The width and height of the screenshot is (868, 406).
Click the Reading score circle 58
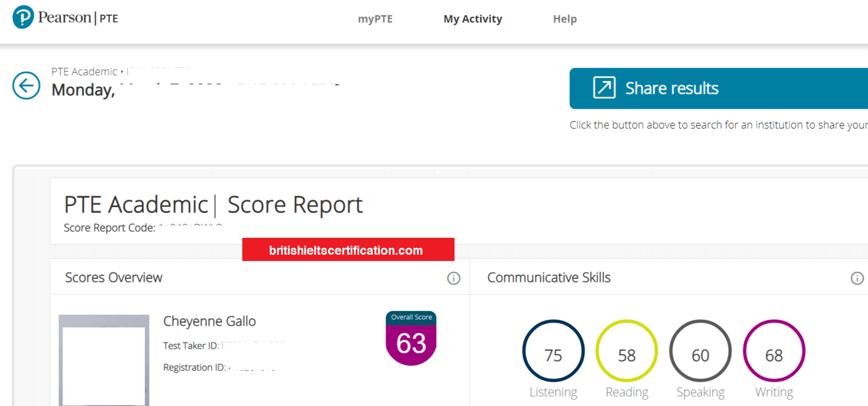627,351
